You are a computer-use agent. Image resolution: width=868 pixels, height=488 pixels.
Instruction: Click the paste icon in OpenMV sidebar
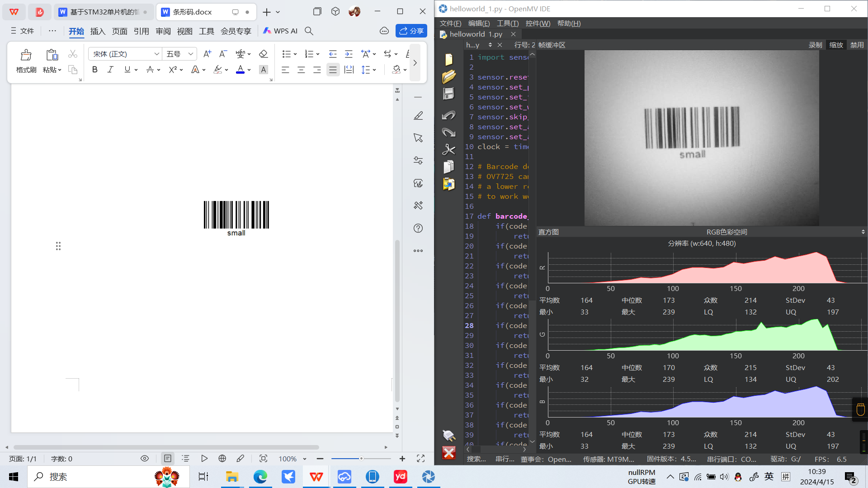[x=448, y=184]
